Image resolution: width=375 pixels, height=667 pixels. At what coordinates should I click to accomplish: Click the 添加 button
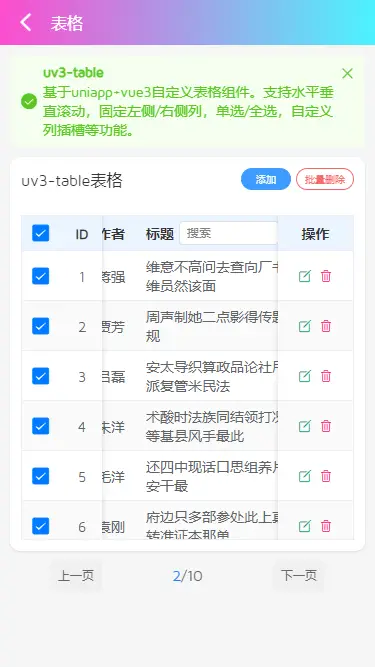266,179
